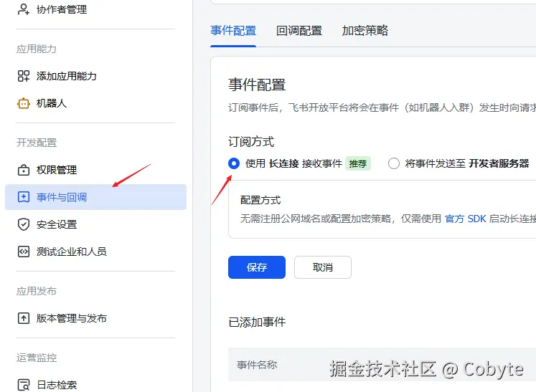The image size is (536, 392).
Task: Select 将事件发送至开发者服务器 radio option
Action: click(394, 163)
